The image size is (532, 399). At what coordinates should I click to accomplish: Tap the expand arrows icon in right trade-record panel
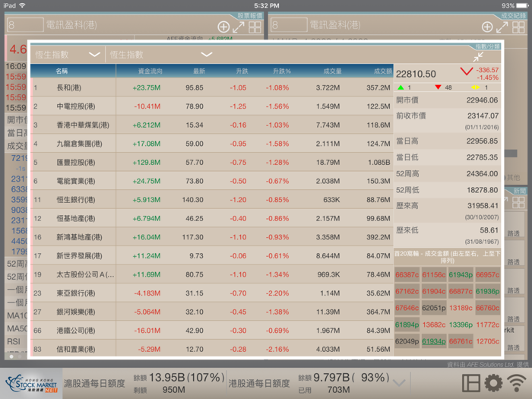tap(502, 27)
